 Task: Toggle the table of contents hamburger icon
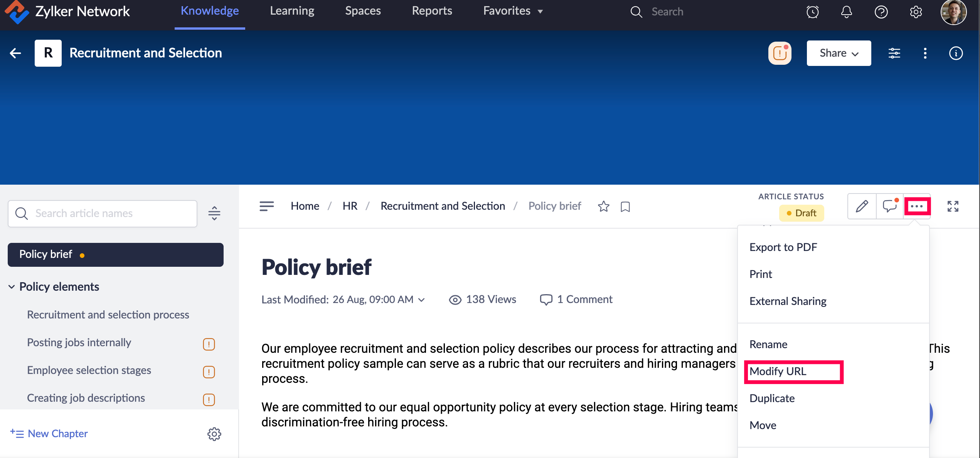click(266, 206)
